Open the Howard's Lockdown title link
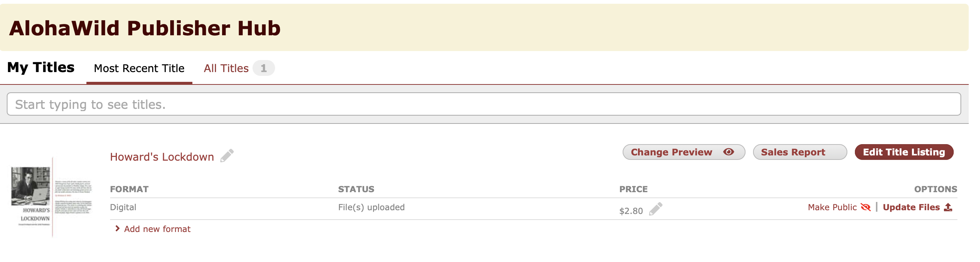980x262 pixels. click(x=162, y=157)
